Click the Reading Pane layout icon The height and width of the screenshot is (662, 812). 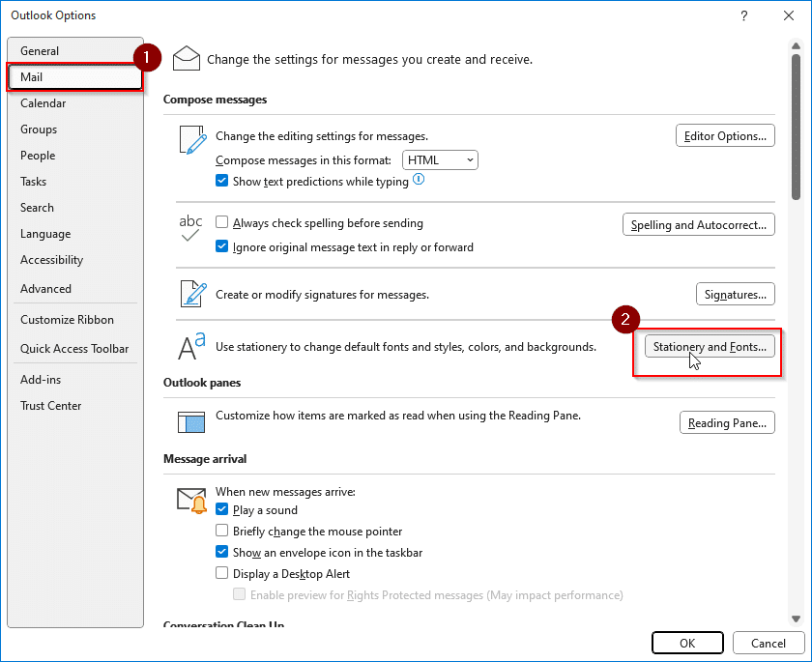[x=191, y=422]
